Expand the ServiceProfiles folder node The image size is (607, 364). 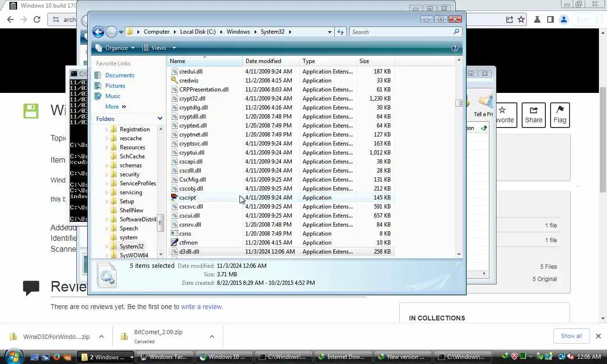(x=107, y=183)
